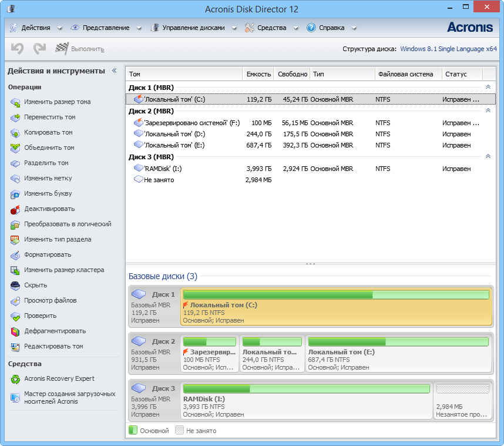Click the Скрыть volume icon
The height and width of the screenshot is (446, 504).
pos(16,285)
